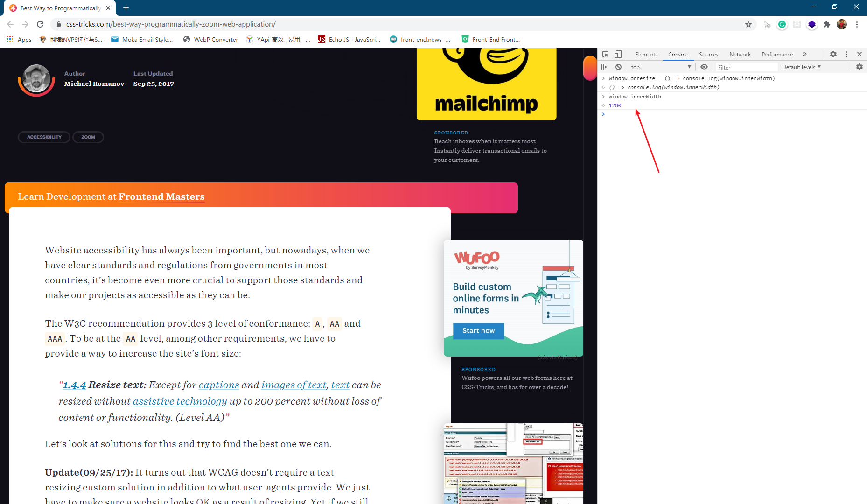View site information via the padlock icon
This screenshot has height=504, width=867.
(x=59, y=24)
